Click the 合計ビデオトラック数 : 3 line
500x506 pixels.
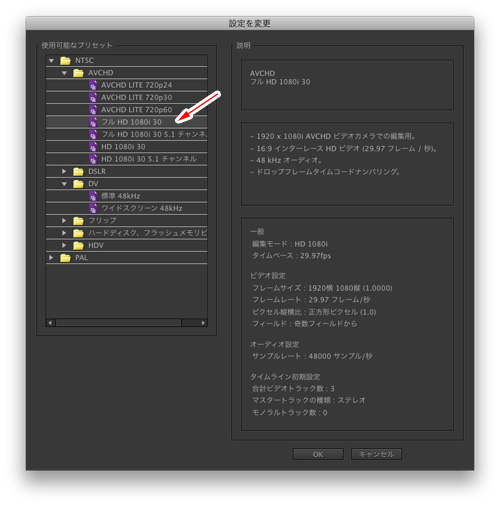click(293, 389)
